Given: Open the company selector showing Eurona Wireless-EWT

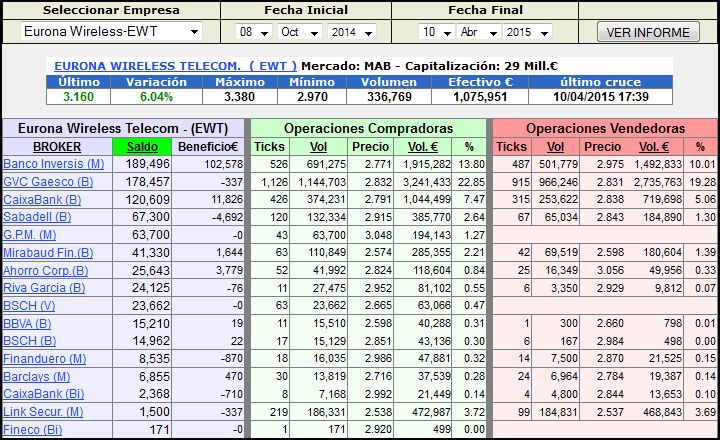Looking at the screenshot, I should coord(110,32).
